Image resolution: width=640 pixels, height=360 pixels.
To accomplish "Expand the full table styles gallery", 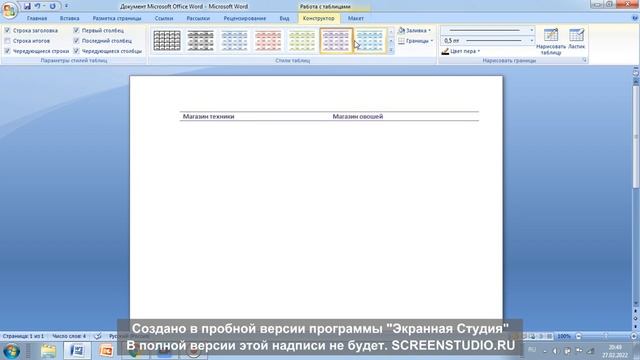I will (391, 50).
